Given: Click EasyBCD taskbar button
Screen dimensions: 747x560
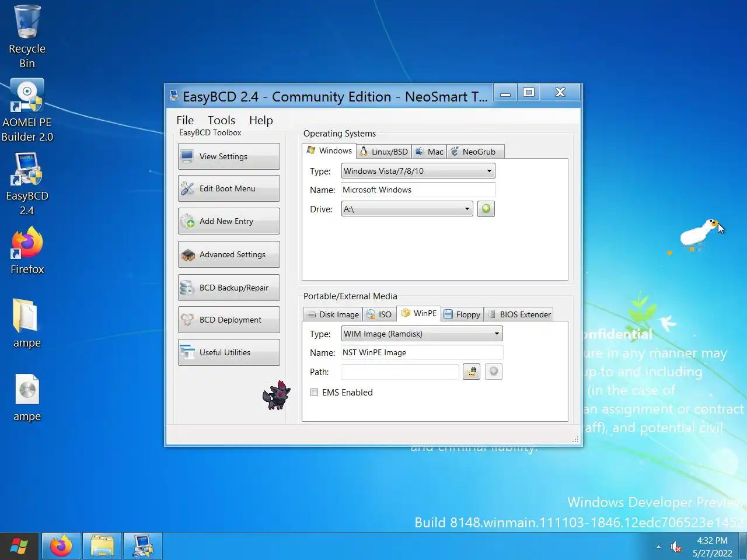Looking at the screenshot, I should tap(142, 547).
